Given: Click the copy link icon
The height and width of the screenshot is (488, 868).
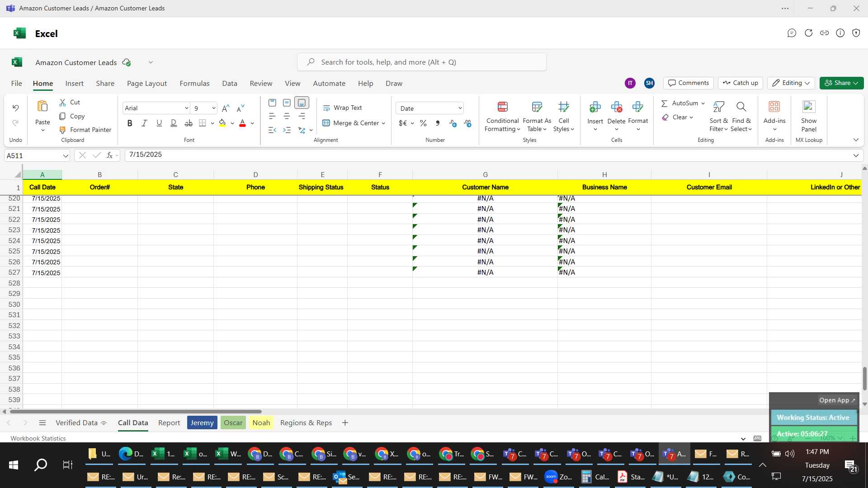Looking at the screenshot, I should tap(824, 33).
